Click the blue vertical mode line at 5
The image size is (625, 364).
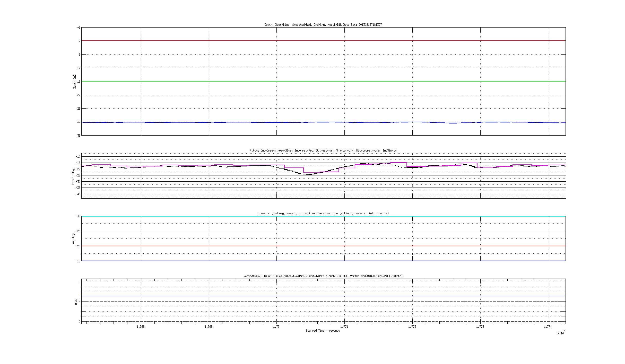coord(323,296)
